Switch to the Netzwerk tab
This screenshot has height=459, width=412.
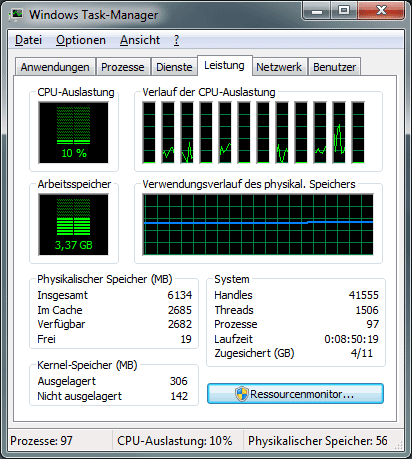[279, 67]
